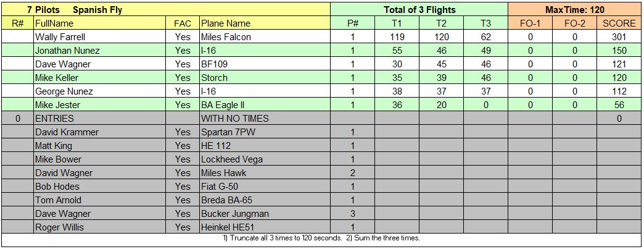Click the Total of 3 Flights header

[x=419, y=9]
